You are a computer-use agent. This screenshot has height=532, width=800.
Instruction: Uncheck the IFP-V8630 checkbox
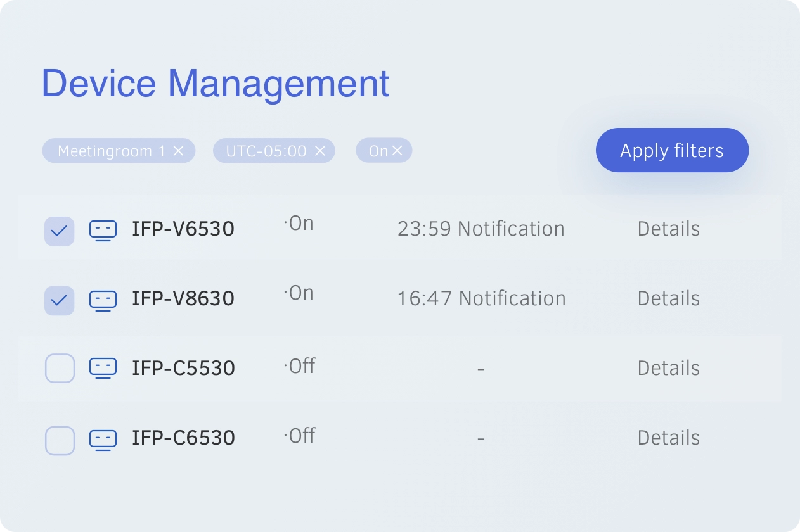60,300
